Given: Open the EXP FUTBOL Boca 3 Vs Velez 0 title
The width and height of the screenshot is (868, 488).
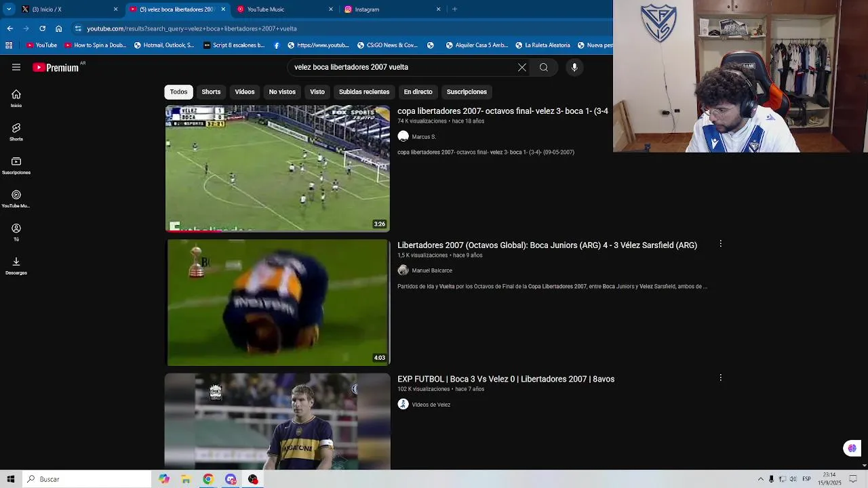Looking at the screenshot, I should [506, 379].
